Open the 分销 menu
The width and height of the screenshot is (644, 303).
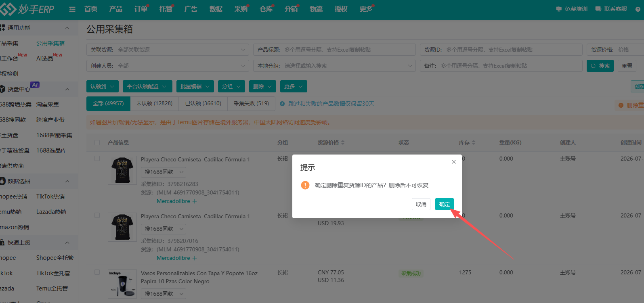point(291,9)
